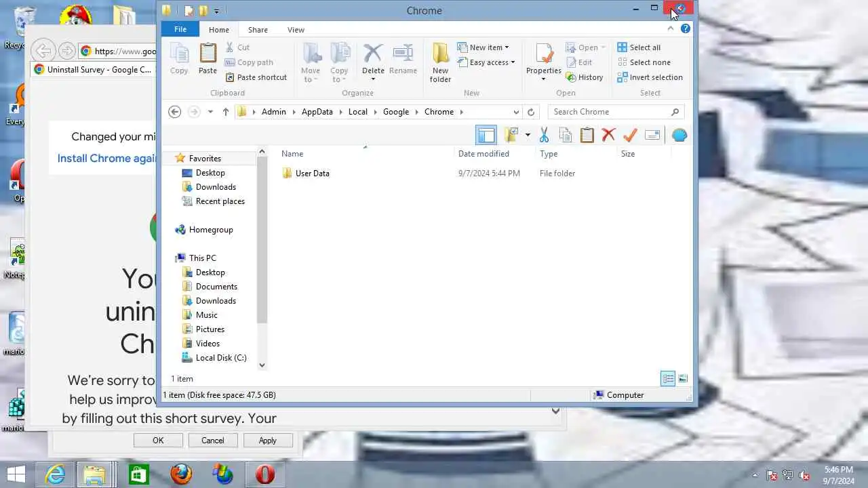
Task: Click the scissors icon in the secondary toolbar
Action: 544,135
